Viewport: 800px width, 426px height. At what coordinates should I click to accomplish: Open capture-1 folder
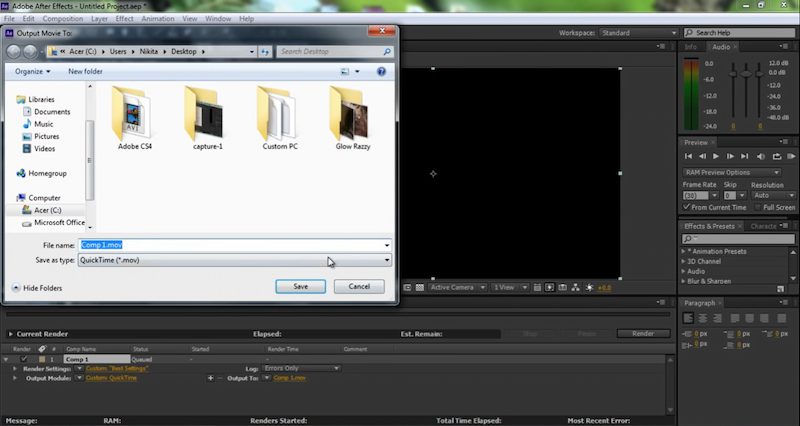tap(207, 118)
